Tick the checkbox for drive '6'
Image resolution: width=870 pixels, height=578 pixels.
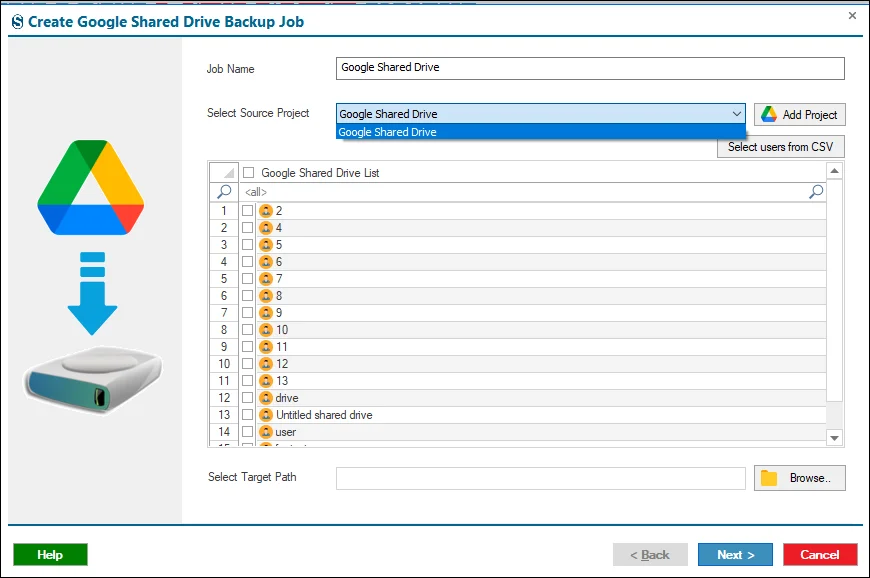click(x=247, y=262)
